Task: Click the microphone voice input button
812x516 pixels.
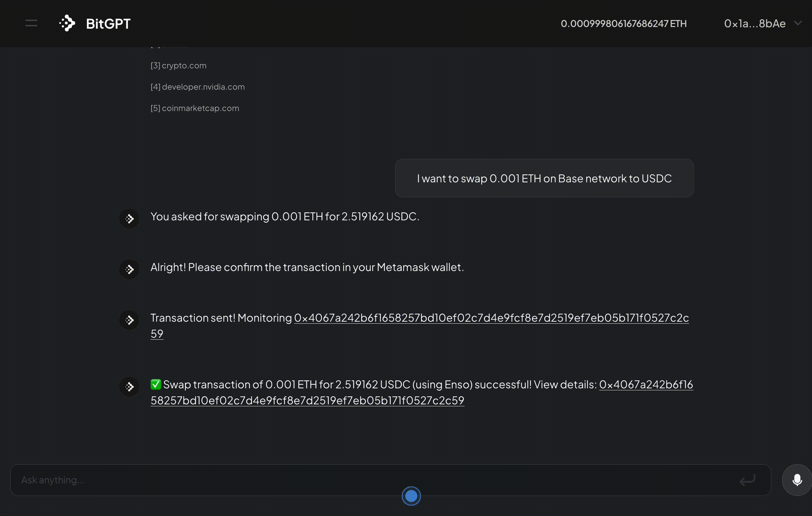Action: [x=797, y=480]
